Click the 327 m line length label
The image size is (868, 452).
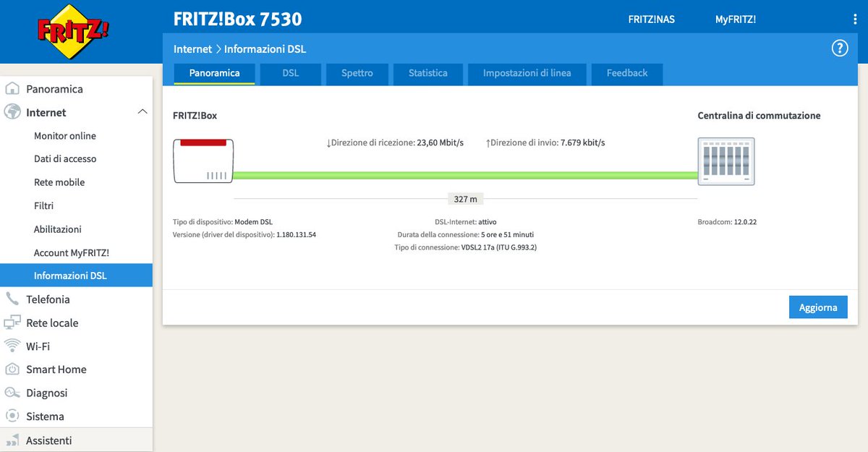[x=465, y=199]
